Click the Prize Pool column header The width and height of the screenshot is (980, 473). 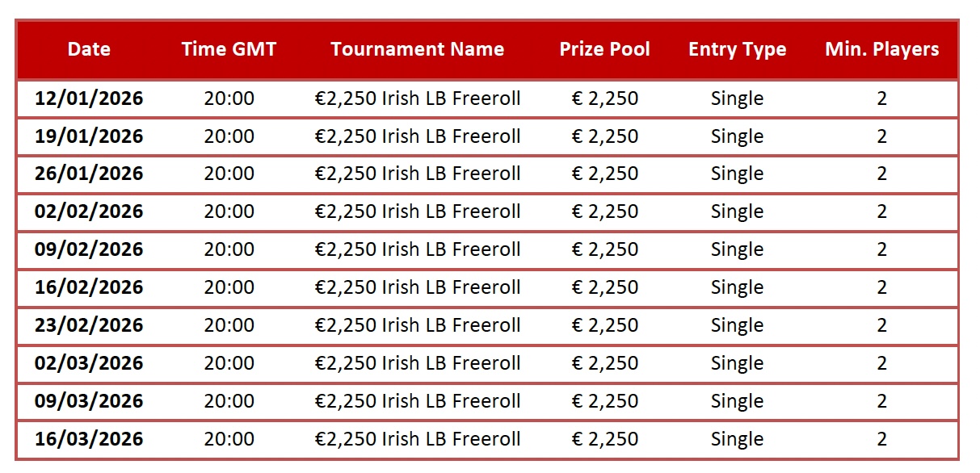pyautogui.click(x=604, y=49)
